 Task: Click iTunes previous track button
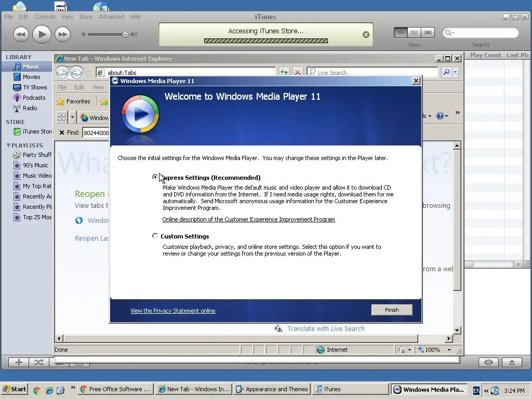[x=21, y=34]
